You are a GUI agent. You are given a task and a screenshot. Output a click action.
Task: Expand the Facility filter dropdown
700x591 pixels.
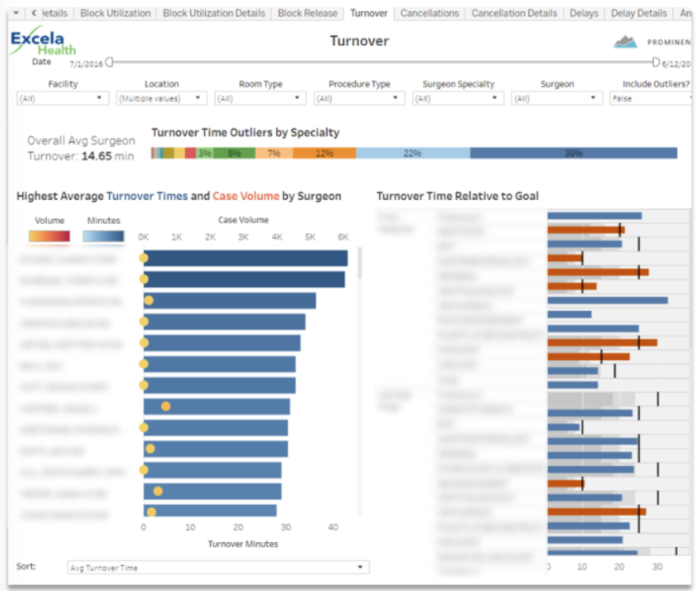(x=62, y=99)
